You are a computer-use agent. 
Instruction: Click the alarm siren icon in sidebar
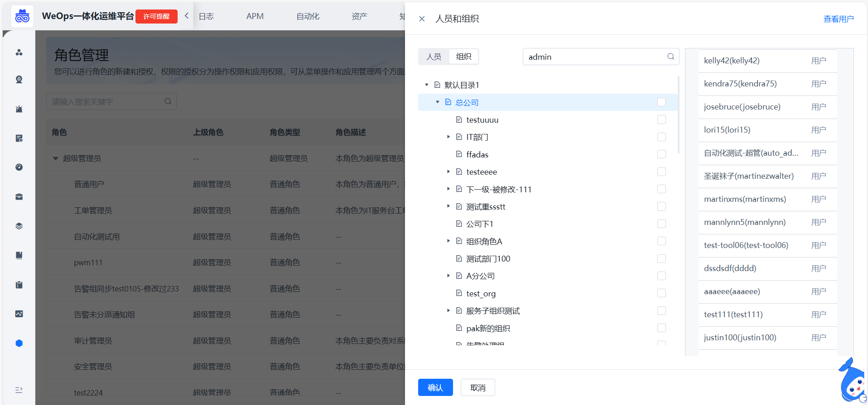(19, 109)
